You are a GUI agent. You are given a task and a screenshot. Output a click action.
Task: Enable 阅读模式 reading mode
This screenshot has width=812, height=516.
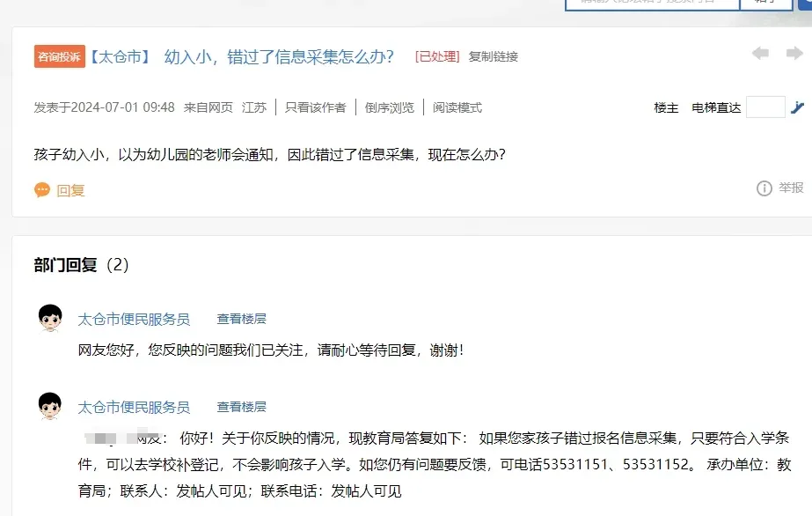point(457,107)
